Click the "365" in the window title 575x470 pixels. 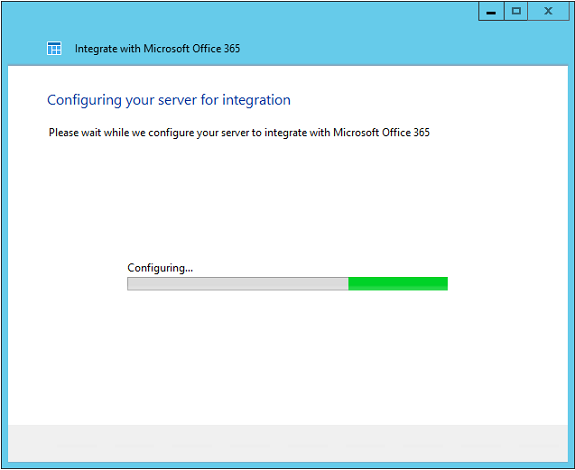(x=232, y=48)
